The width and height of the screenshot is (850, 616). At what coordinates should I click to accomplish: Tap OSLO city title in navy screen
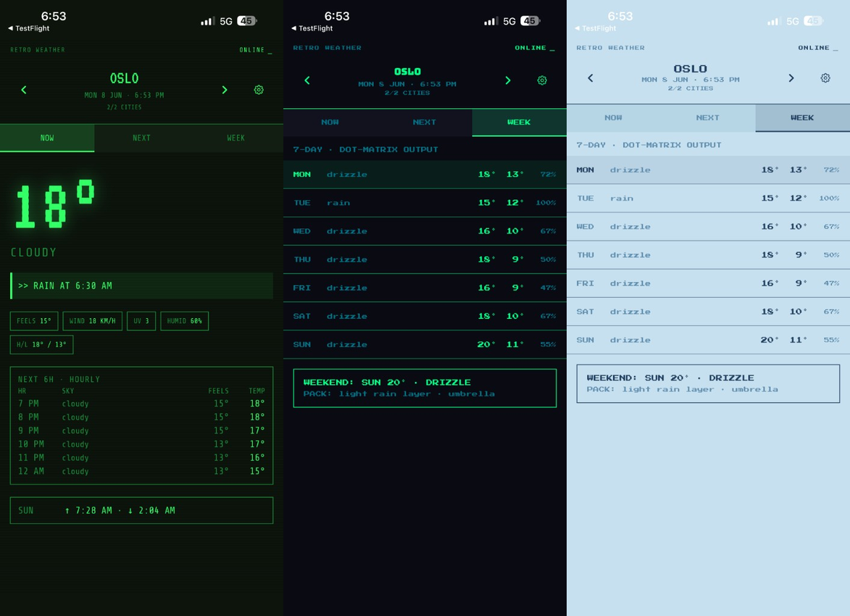pyautogui.click(x=408, y=72)
